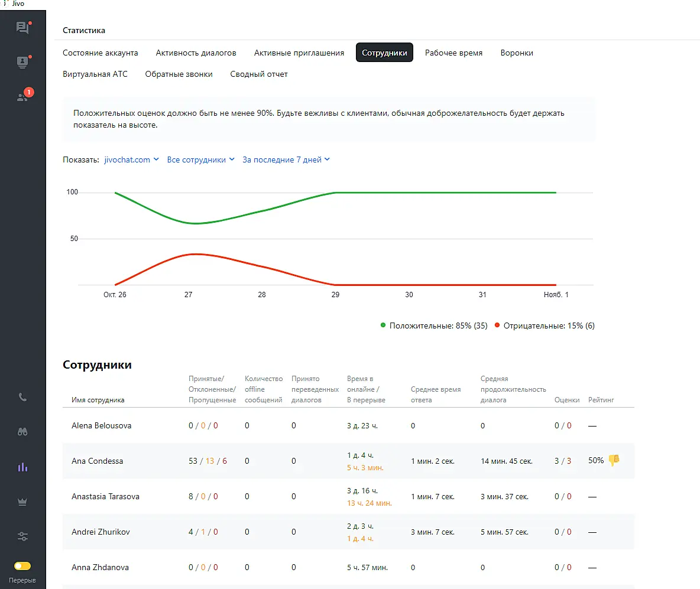Click the crown icon in sidebar
Image resolution: width=700 pixels, height=589 pixels.
(23, 502)
